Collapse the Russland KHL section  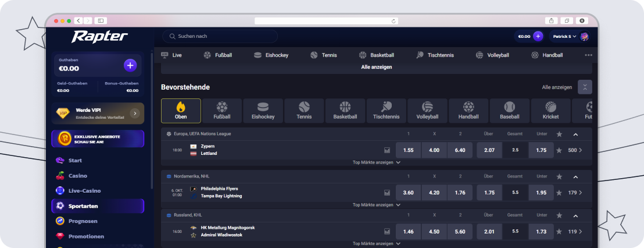[575, 215]
